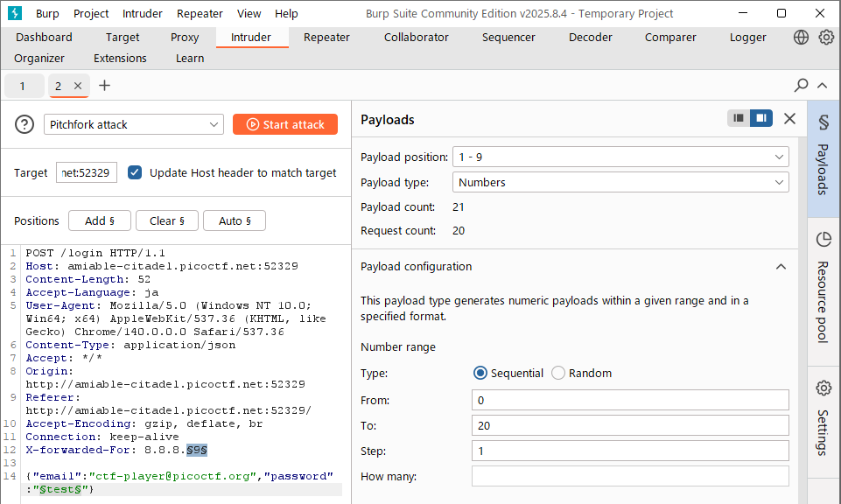The height and width of the screenshot is (504, 841).
Task: Click the Start attack button
Action: [x=285, y=124]
